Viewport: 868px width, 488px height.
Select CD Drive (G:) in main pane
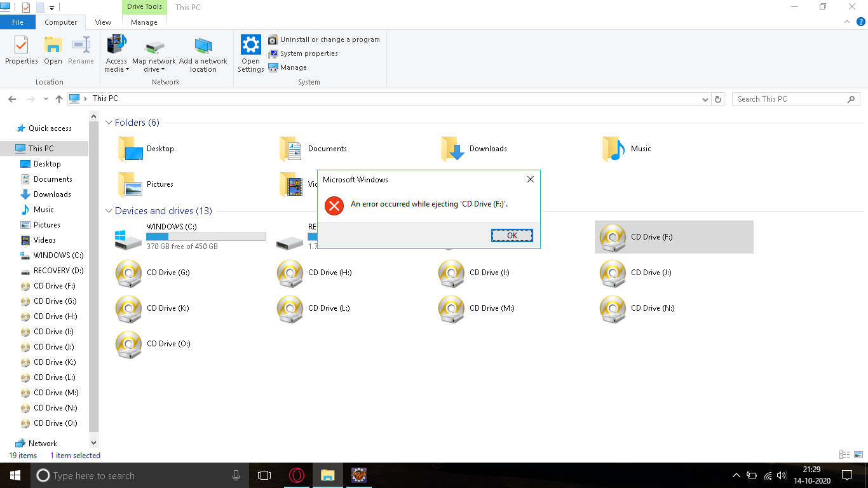[153, 273]
